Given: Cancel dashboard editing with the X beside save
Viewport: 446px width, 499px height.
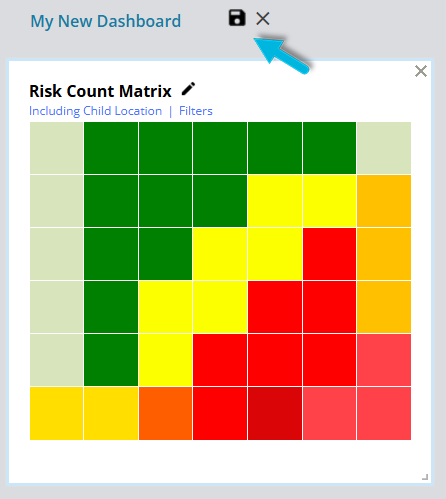Looking at the screenshot, I should 263,19.
